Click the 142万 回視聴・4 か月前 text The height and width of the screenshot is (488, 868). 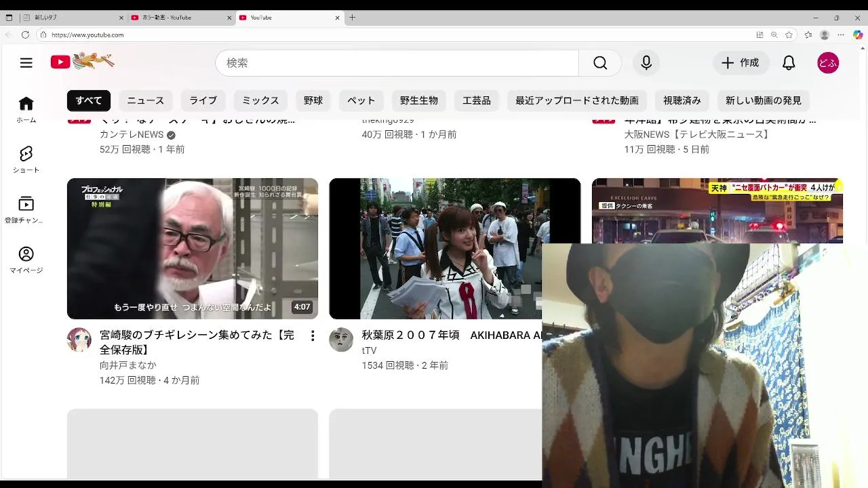click(150, 380)
